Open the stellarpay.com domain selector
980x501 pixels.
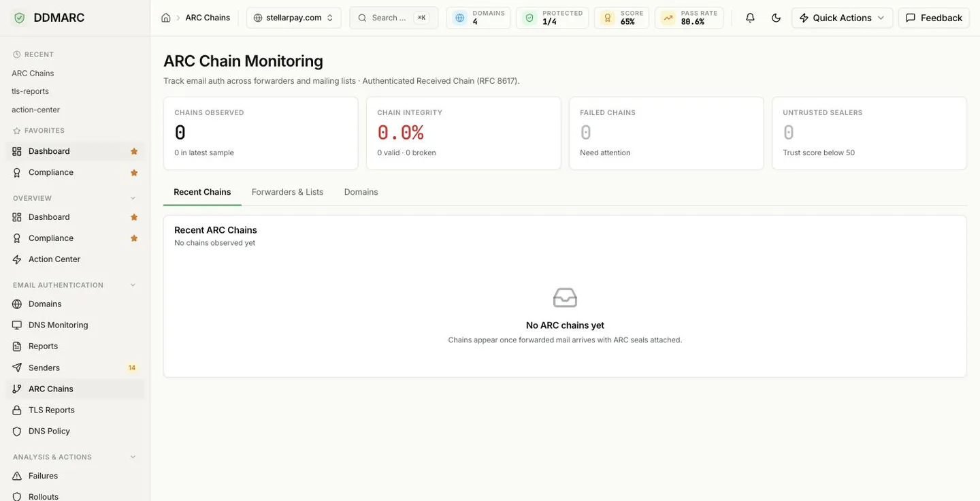[293, 18]
